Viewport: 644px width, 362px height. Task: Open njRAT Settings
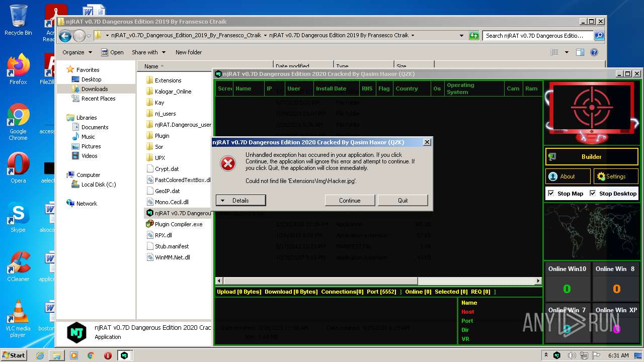pos(616,176)
